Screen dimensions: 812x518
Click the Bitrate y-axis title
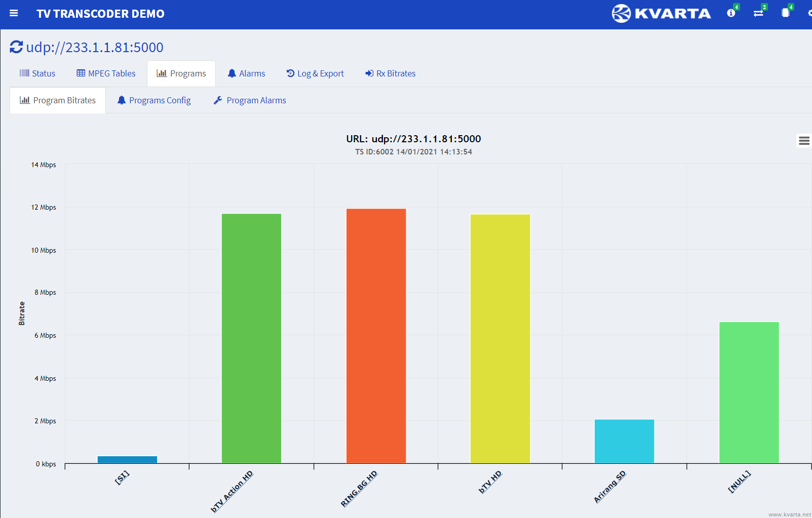click(x=22, y=313)
